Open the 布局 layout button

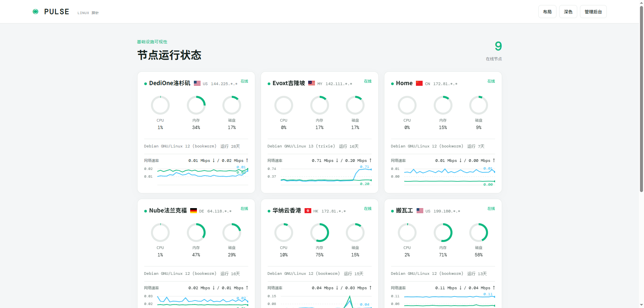tap(547, 12)
